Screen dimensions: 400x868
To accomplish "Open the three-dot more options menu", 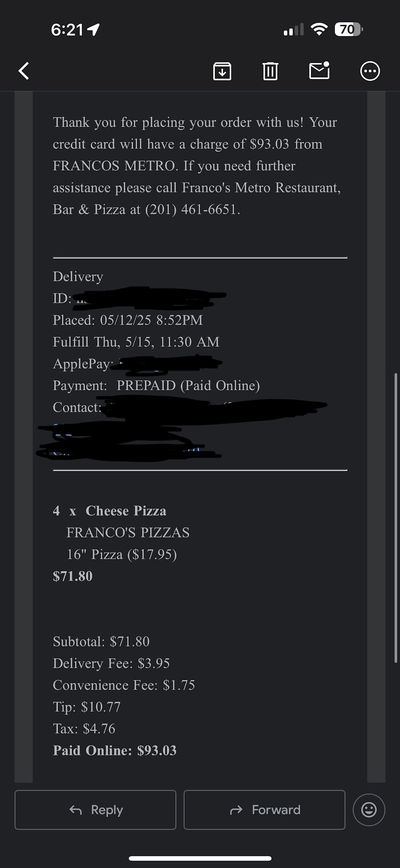I will 370,71.
